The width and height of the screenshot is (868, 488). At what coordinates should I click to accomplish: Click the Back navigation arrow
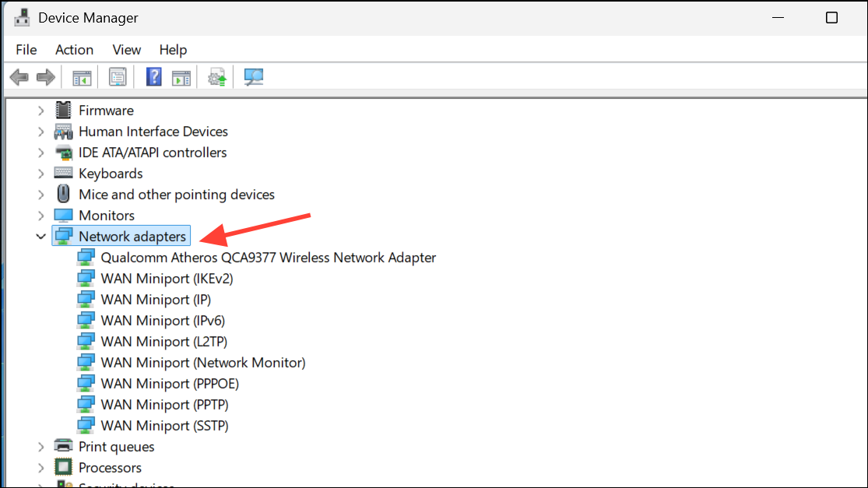point(18,76)
